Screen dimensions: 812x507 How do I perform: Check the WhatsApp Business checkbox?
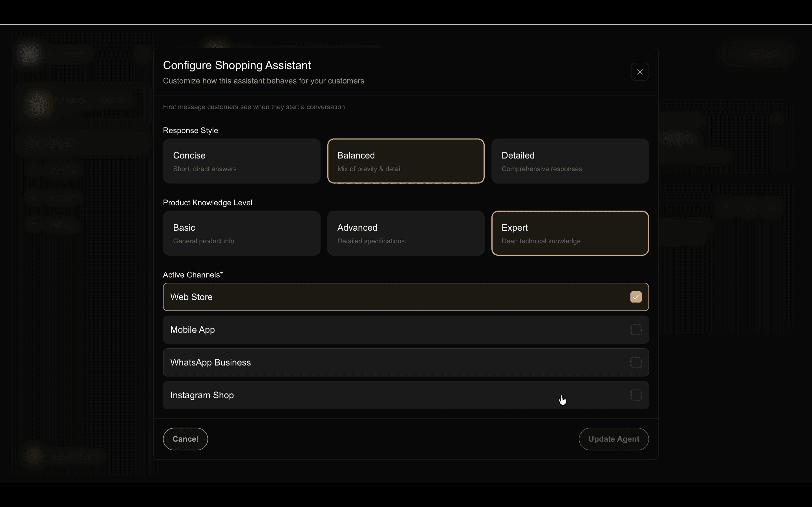pos(636,362)
